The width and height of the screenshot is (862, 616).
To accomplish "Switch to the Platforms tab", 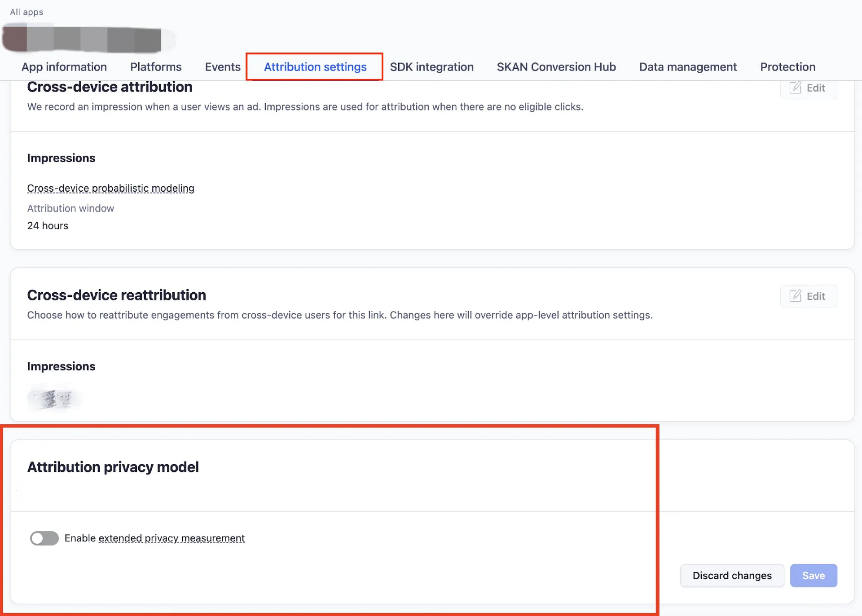I will point(156,67).
